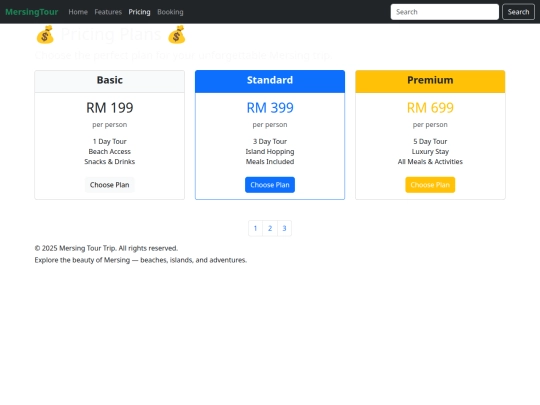Go to pagination page 2
The width and height of the screenshot is (540, 405).
(x=270, y=228)
